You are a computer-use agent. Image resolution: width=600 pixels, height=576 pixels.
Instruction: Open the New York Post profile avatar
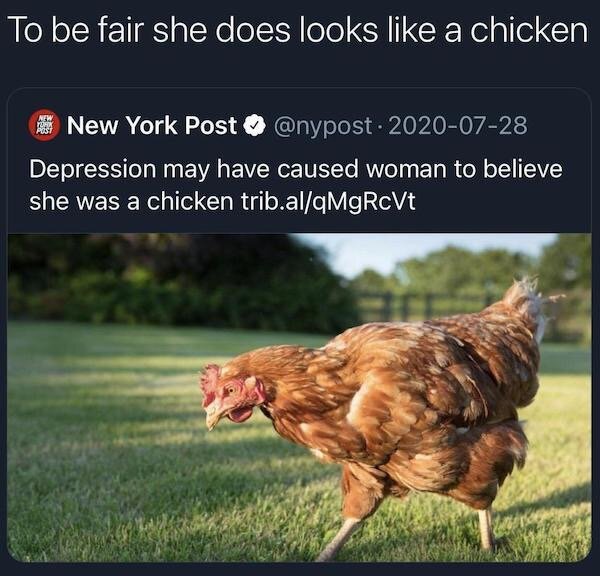click(x=44, y=126)
